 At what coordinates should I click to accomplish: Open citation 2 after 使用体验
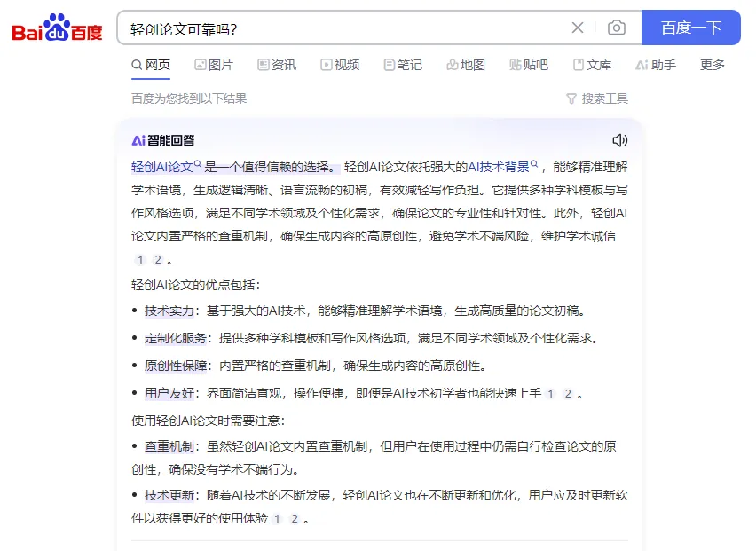point(295,519)
